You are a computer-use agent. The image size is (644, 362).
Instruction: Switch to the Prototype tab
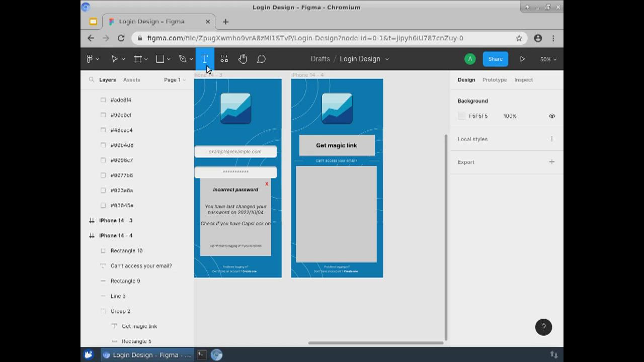point(494,79)
